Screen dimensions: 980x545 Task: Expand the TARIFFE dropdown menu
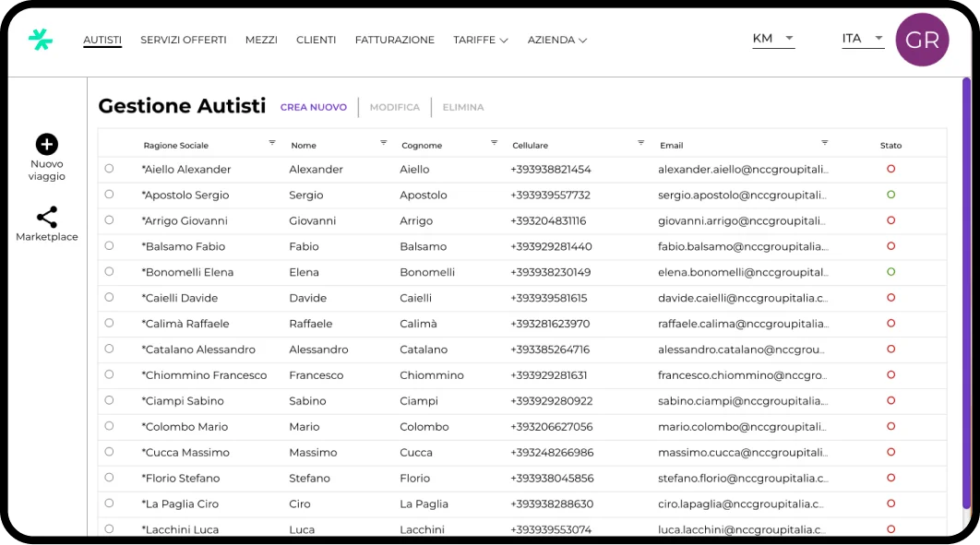(480, 41)
